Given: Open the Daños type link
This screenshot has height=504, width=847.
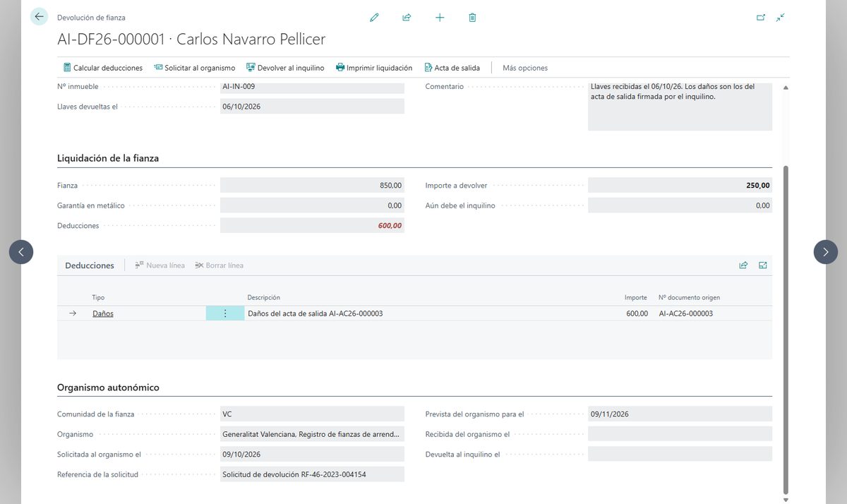Looking at the screenshot, I should pos(103,313).
